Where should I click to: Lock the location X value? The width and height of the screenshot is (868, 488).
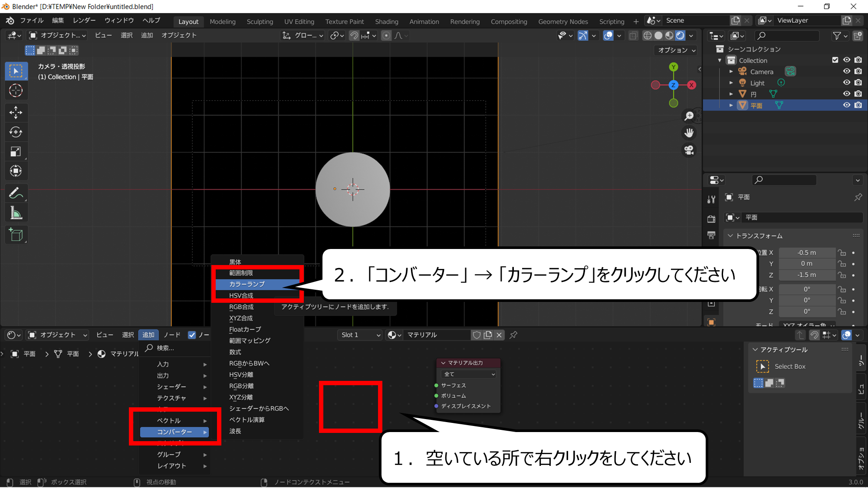(x=842, y=252)
